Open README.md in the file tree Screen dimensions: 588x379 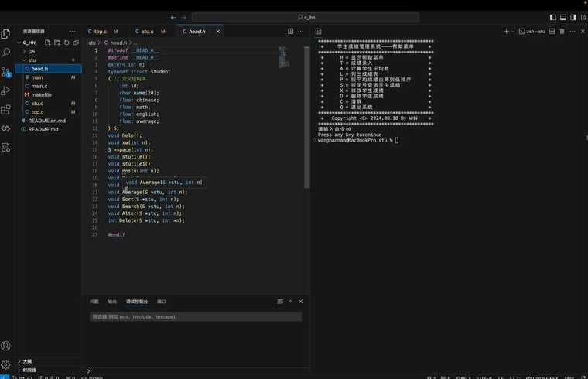coord(48,129)
